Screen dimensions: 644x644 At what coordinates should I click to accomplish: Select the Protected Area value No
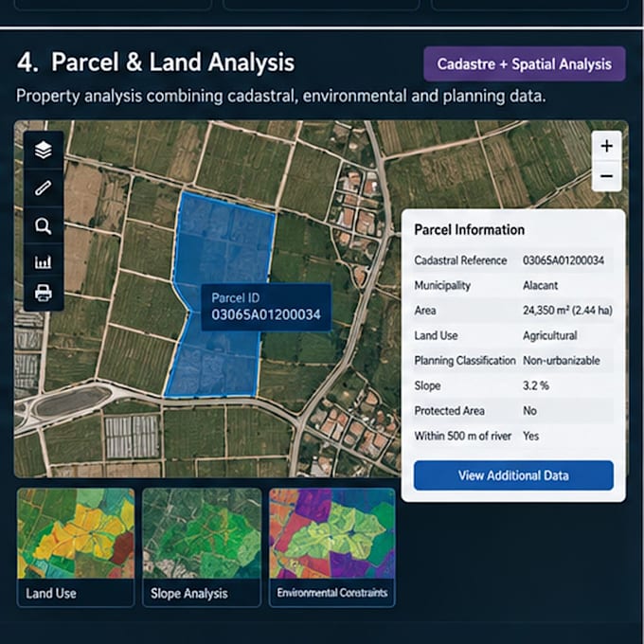point(529,411)
